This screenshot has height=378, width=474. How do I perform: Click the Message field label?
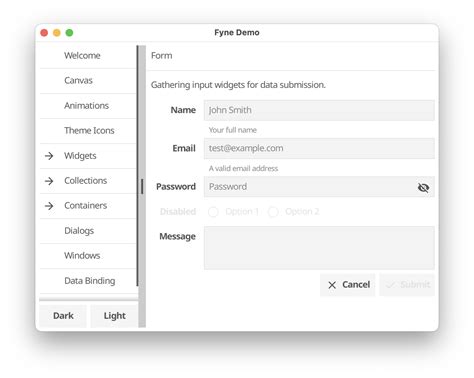click(x=177, y=237)
